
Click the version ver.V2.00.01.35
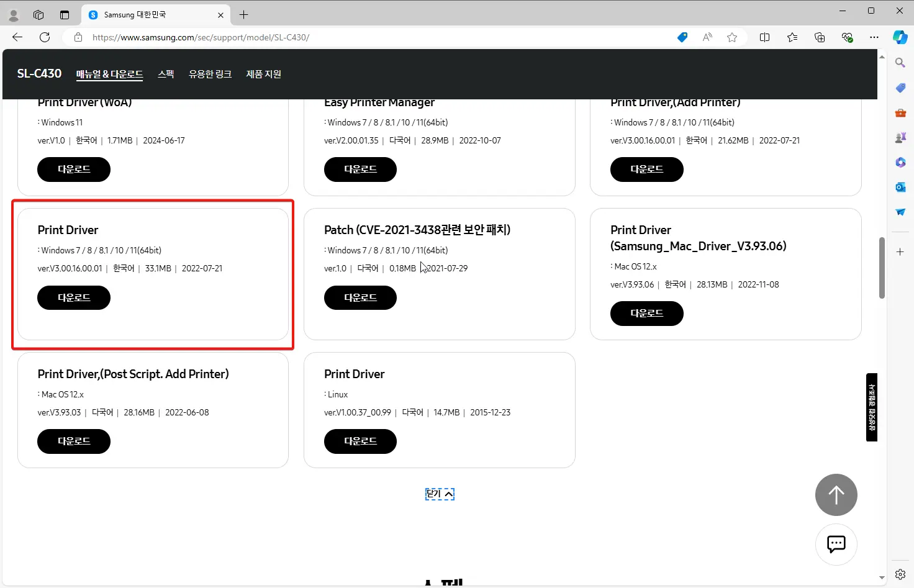tap(351, 140)
